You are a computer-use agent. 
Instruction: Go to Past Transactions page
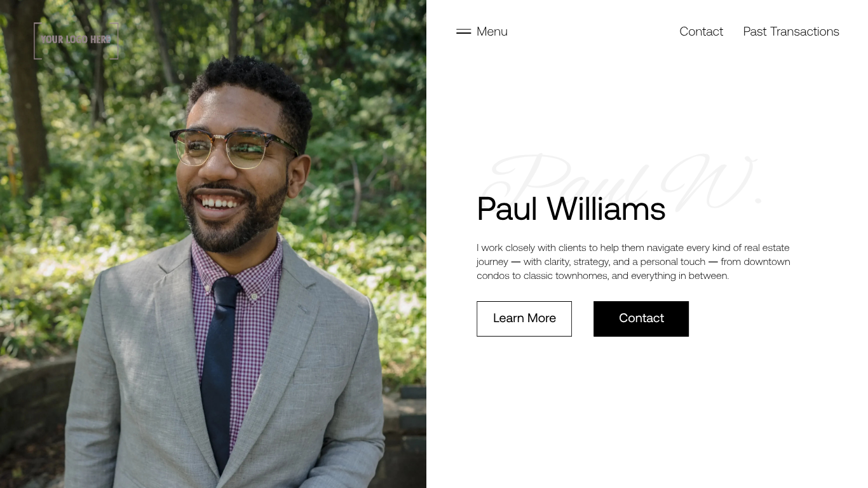[791, 31]
